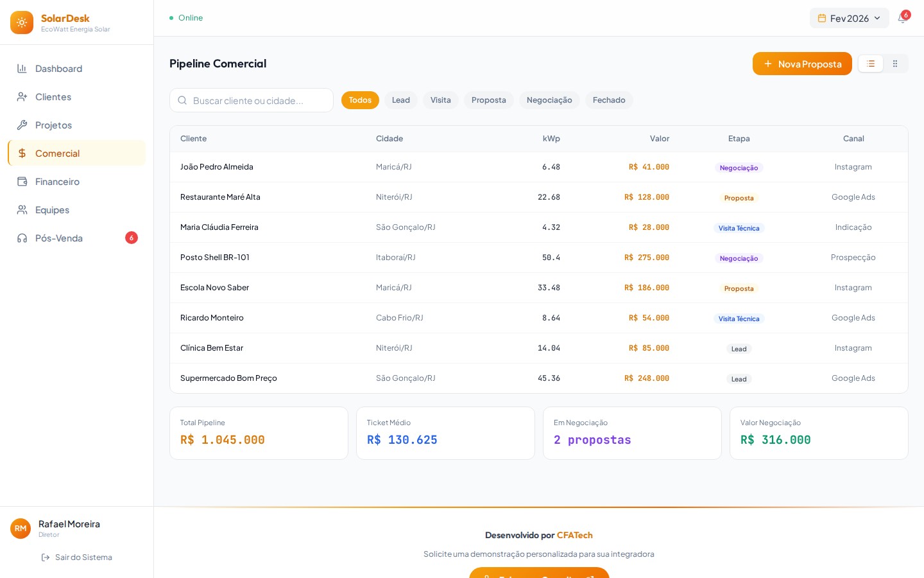Switch to list view layout
Screen dimensions: 924x578
871,64
